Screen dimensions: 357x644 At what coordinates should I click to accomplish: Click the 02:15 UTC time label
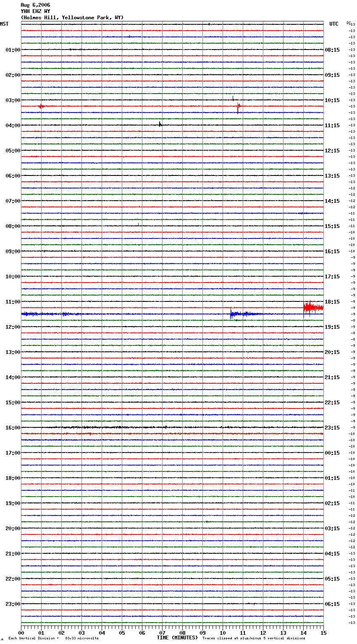332,503
